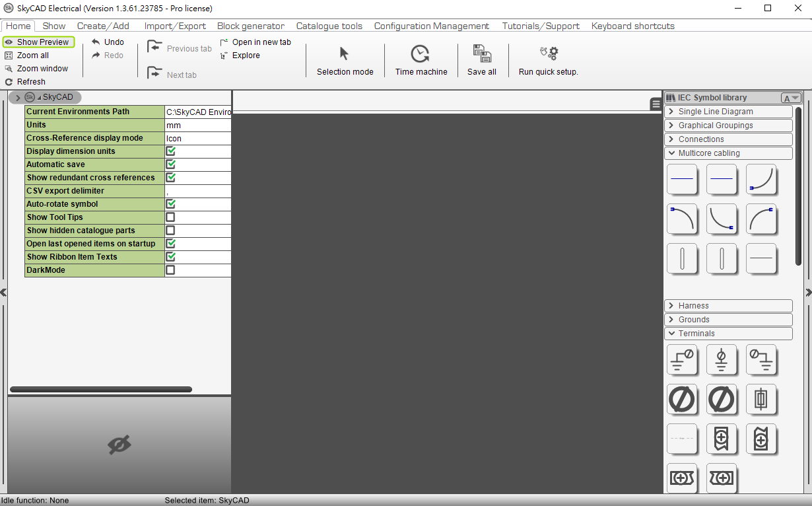Viewport: 812px width, 506px height.
Task: Enable the Show Tool Tips checkbox
Action: (170, 217)
